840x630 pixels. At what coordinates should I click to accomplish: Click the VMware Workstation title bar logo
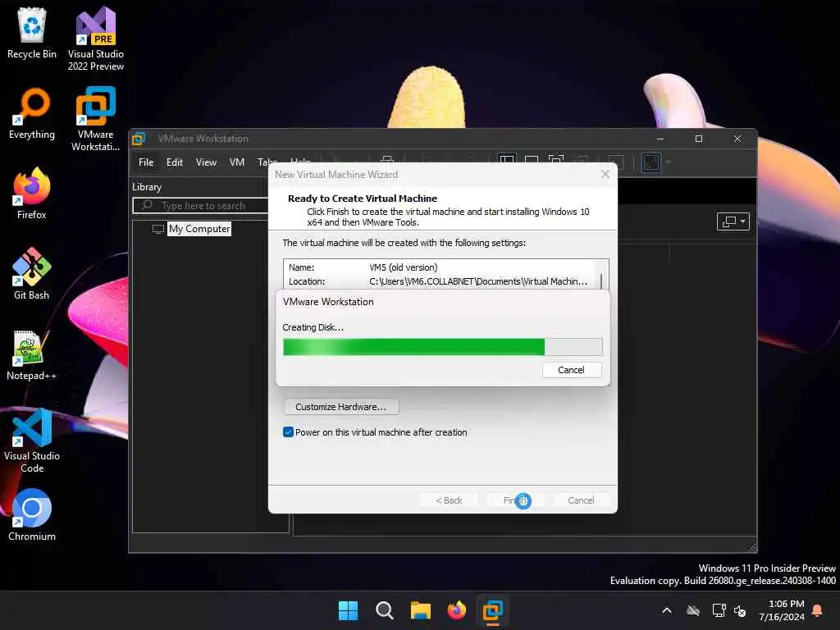[139, 139]
